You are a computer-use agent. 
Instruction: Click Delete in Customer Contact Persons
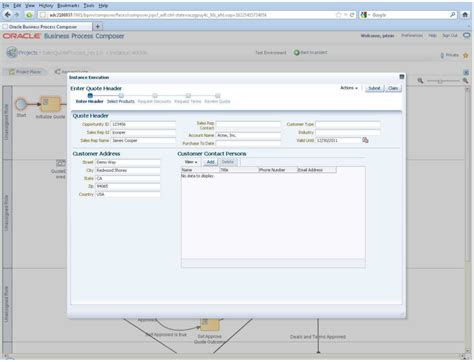(228, 162)
